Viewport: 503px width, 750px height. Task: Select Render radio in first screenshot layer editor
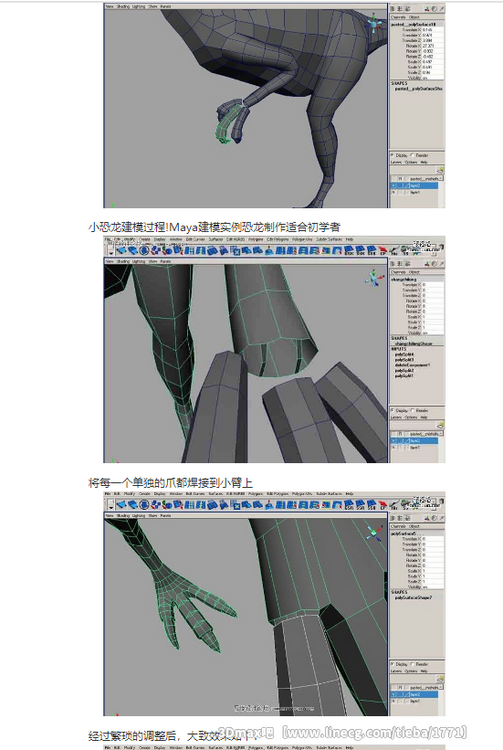coord(413,155)
